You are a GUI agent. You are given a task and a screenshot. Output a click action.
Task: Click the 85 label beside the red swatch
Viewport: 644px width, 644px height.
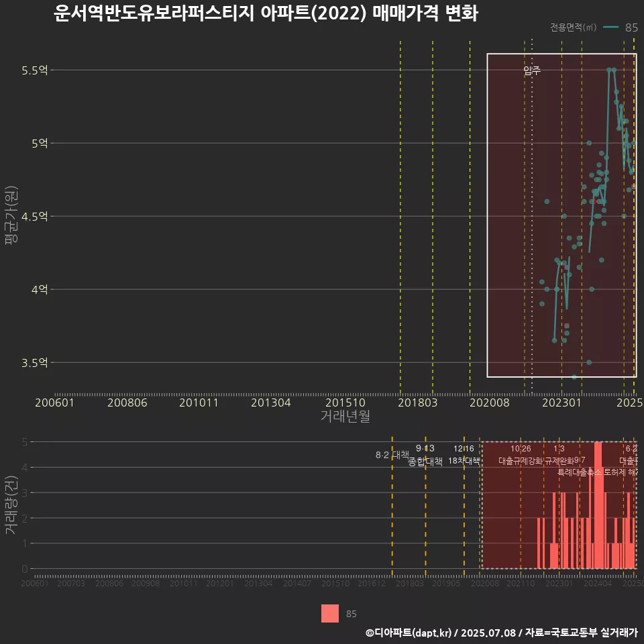351,614
